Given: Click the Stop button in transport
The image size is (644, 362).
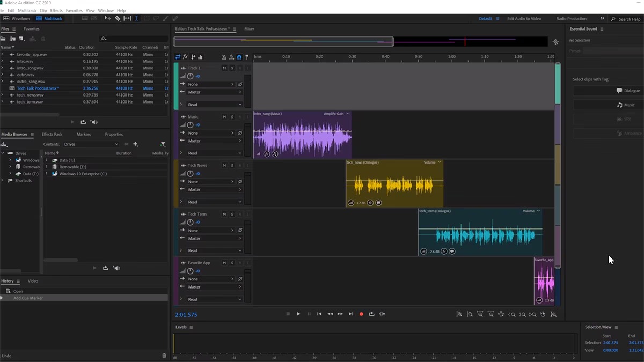Looking at the screenshot, I should (288, 314).
